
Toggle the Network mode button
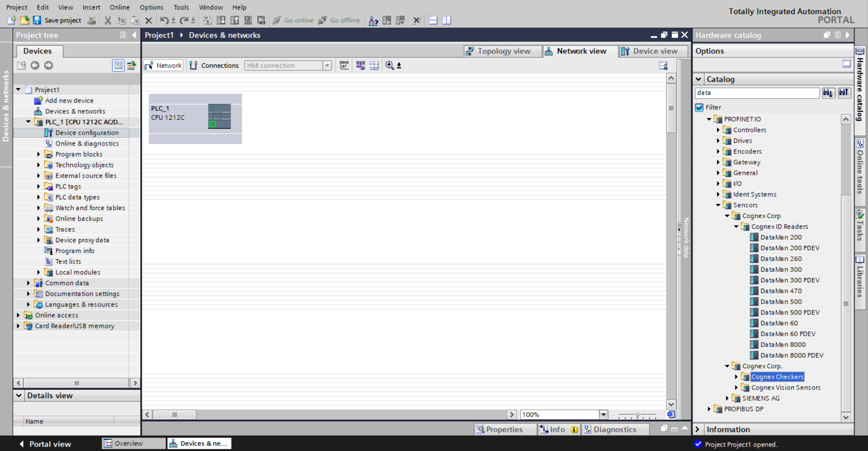coord(163,66)
